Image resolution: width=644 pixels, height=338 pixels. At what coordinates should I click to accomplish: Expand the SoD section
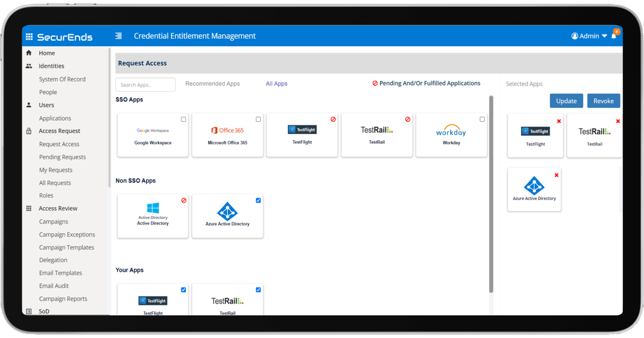click(x=44, y=311)
